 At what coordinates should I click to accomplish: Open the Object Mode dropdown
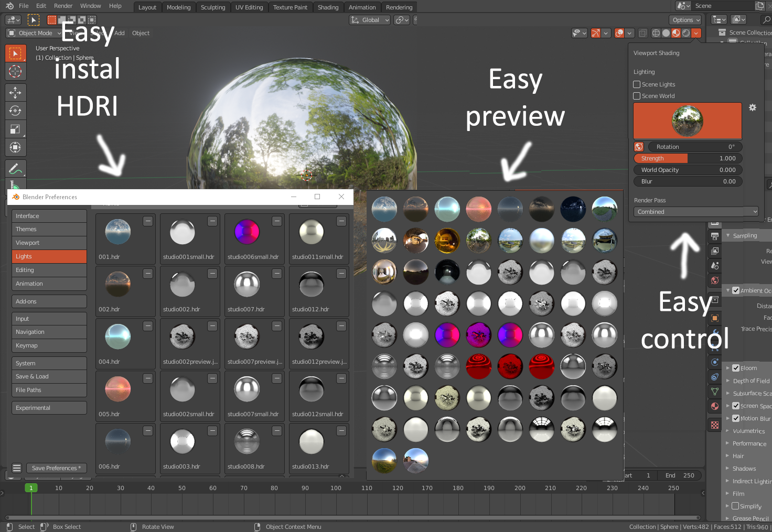pyautogui.click(x=34, y=33)
